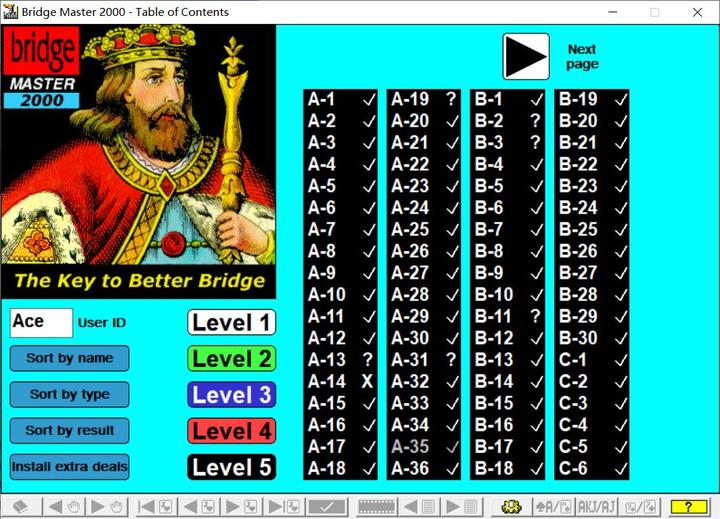Step forward one card with right arrow card icon

click(242, 507)
